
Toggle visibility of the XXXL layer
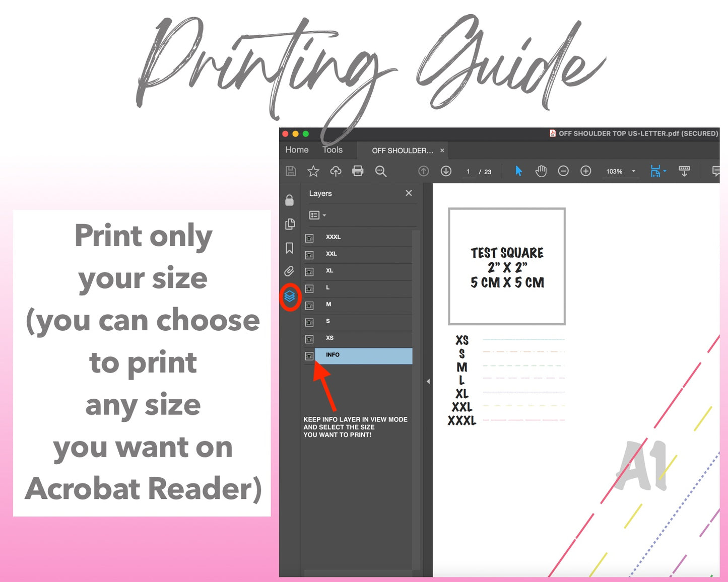click(x=309, y=238)
